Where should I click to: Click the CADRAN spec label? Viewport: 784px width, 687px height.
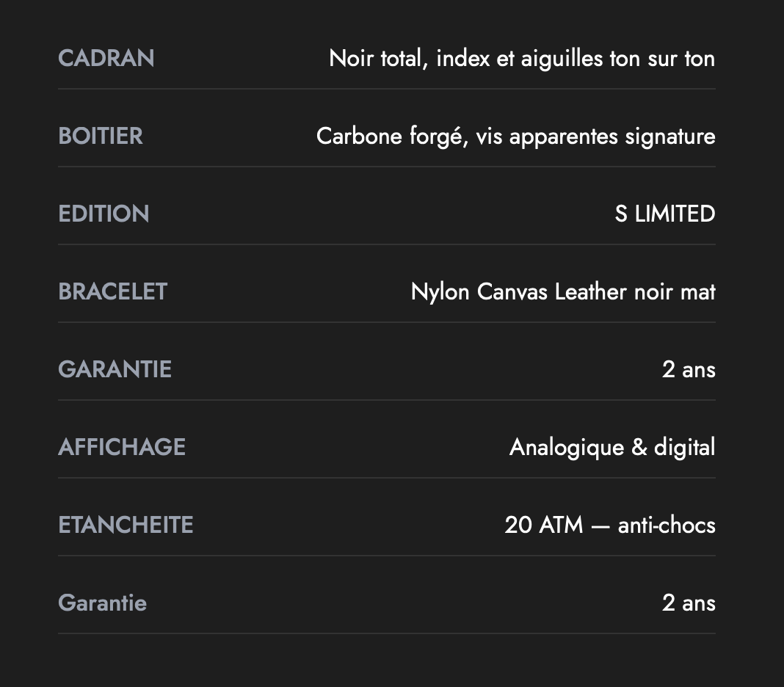[x=106, y=59]
